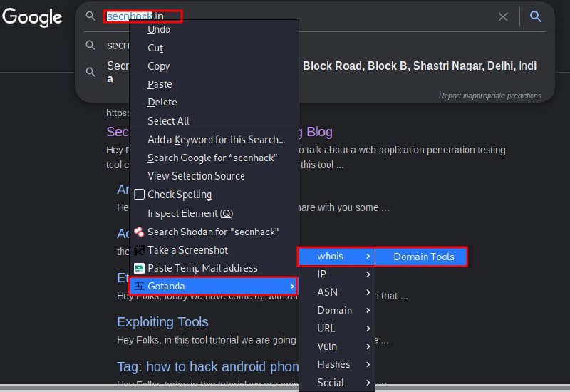Click the magnifier icon beside Shastri Nagar suggestion

90,72
